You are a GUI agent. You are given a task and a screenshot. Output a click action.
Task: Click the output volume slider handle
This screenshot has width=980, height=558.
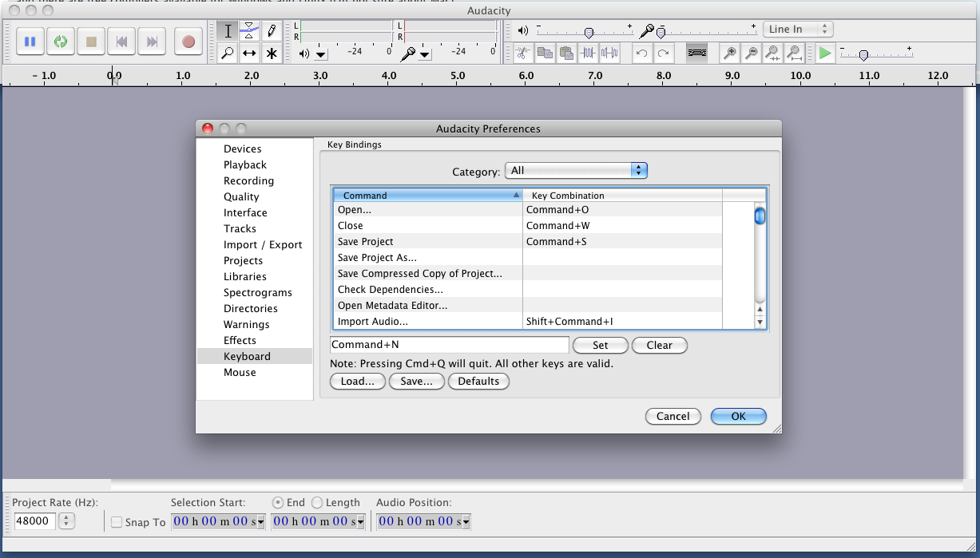point(589,33)
